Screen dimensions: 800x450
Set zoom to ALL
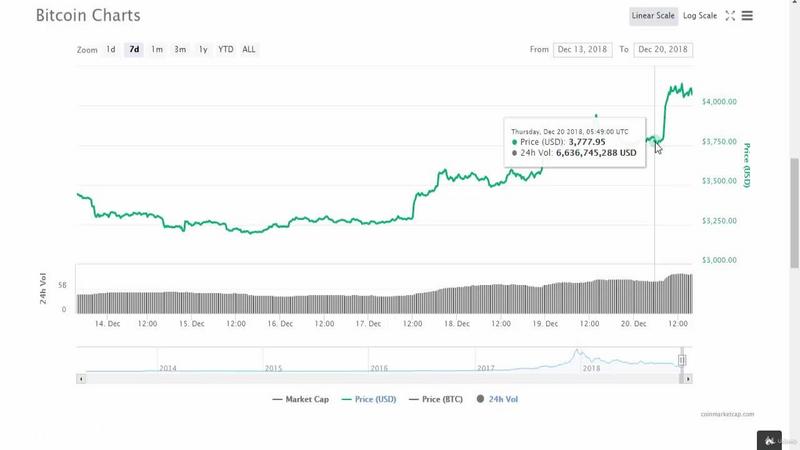(248, 49)
